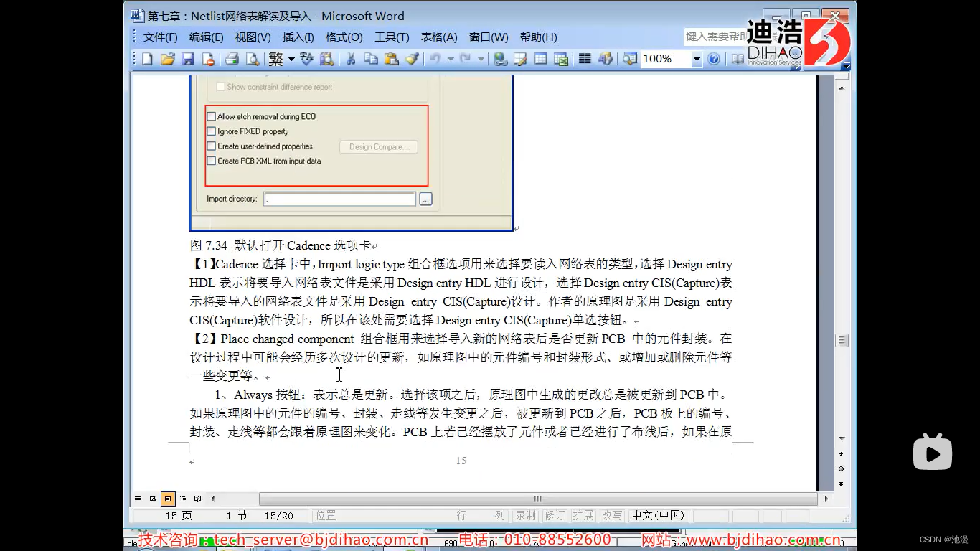Toggle 扩展 selection mode in status bar
The width and height of the screenshot is (980, 551).
583,515
